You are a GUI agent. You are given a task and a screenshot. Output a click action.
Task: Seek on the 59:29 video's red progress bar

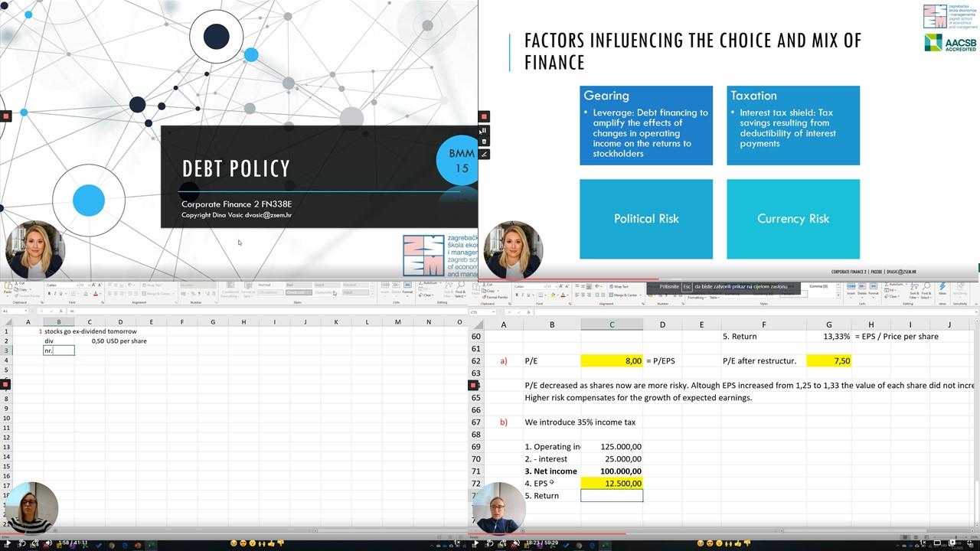pyautogui.click(x=689, y=533)
